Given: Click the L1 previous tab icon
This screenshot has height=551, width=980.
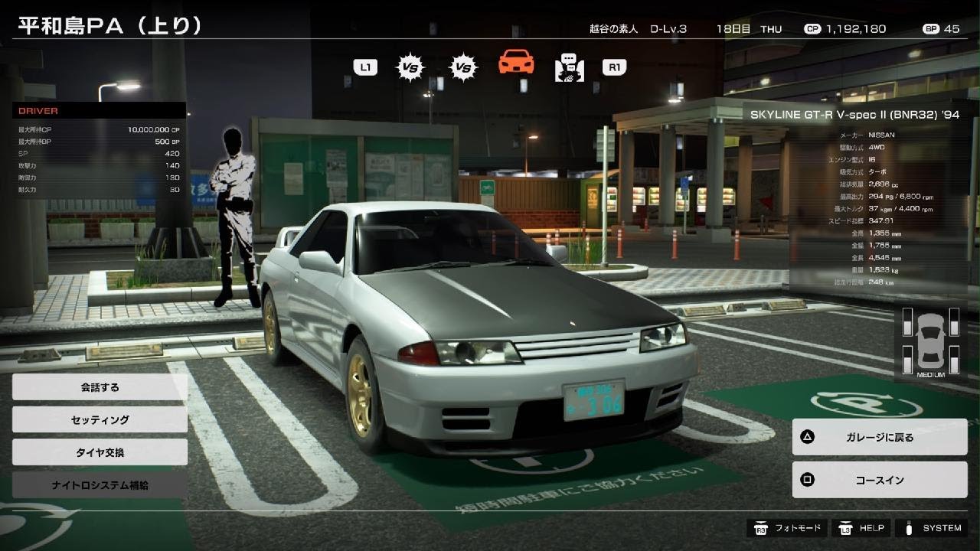Looking at the screenshot, I should (365, 67).
